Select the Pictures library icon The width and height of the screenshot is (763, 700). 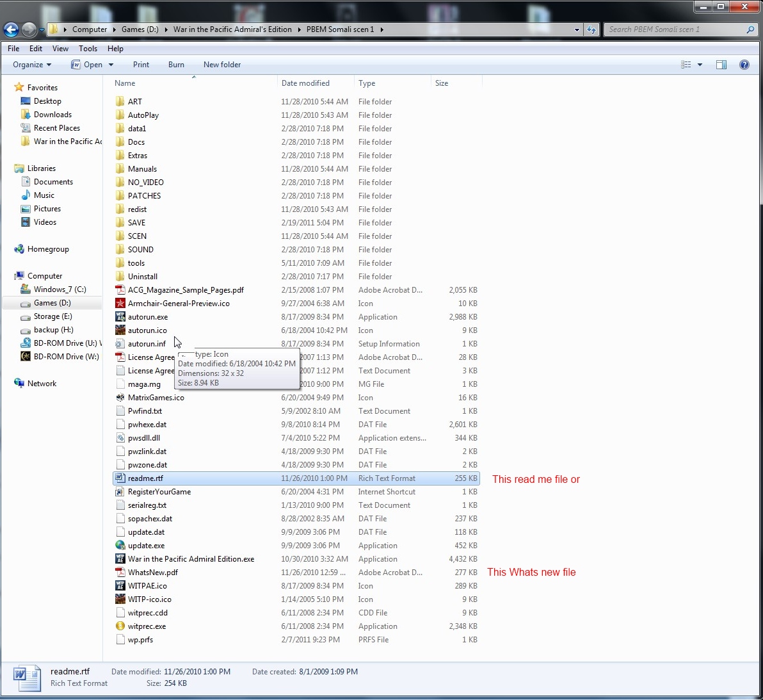26,209
